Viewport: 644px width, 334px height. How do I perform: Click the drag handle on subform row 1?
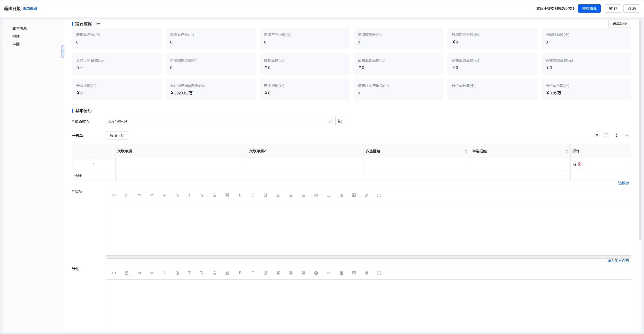tap(575, 164)
